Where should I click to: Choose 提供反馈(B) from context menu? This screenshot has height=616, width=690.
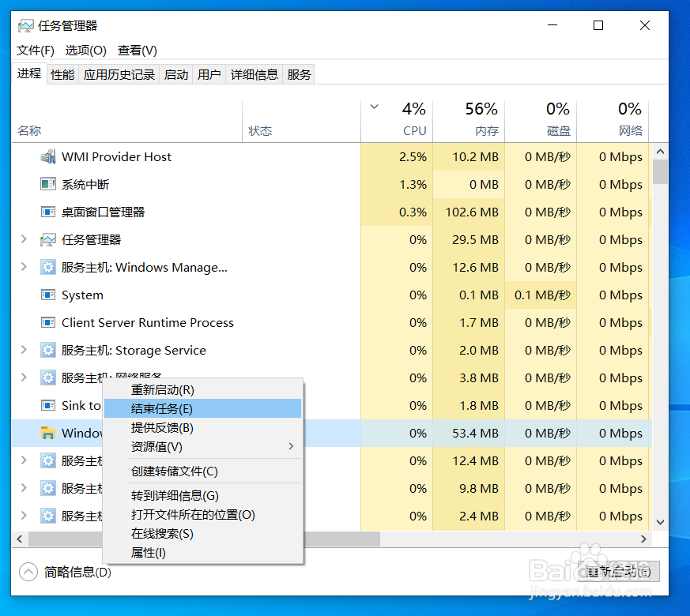203,427
